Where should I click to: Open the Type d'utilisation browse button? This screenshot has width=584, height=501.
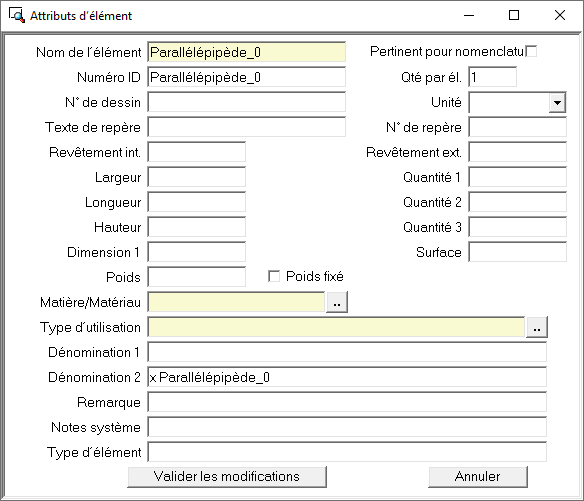coord(536,327)
